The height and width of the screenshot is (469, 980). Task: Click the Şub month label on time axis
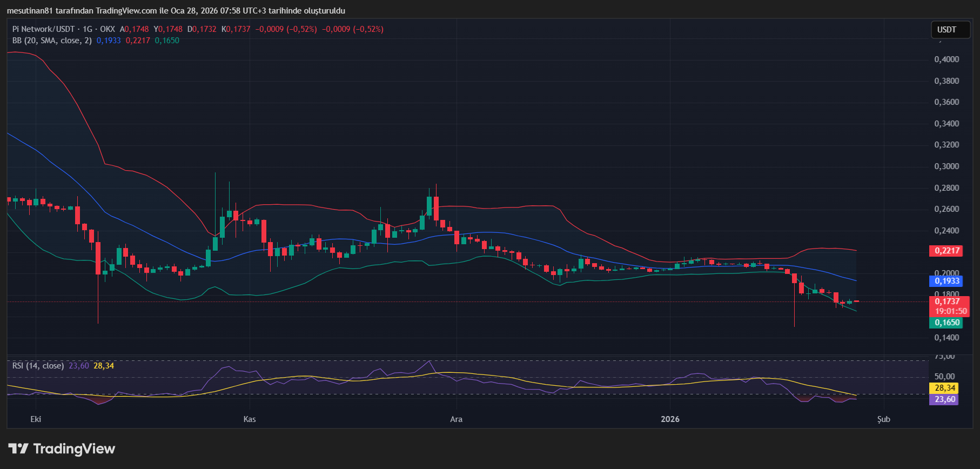884,419
